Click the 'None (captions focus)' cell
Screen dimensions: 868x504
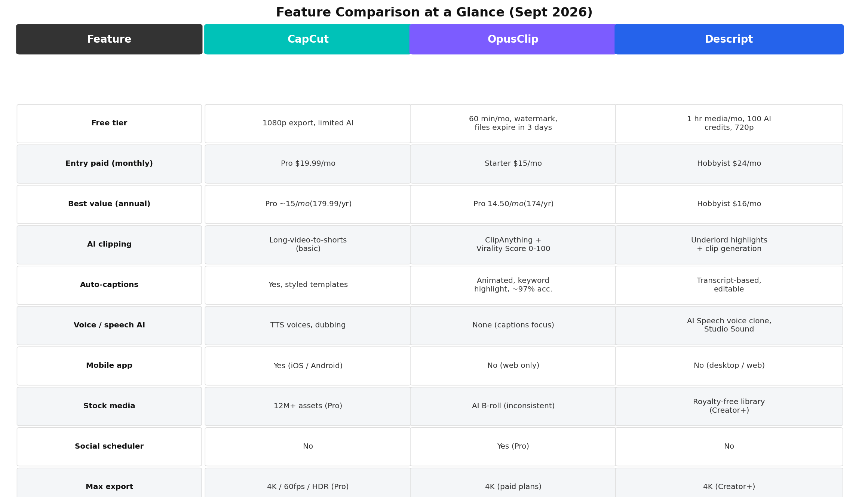[x=513, y=326]
